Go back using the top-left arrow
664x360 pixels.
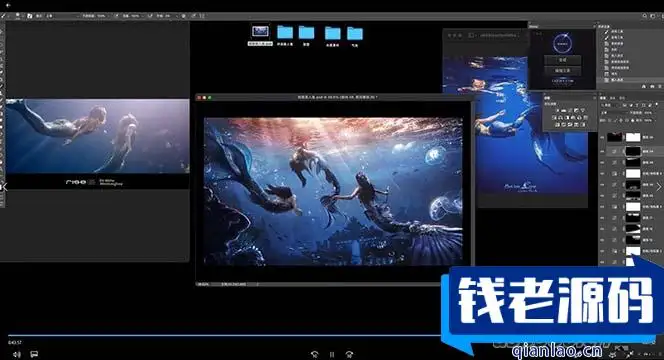(8, 5)
